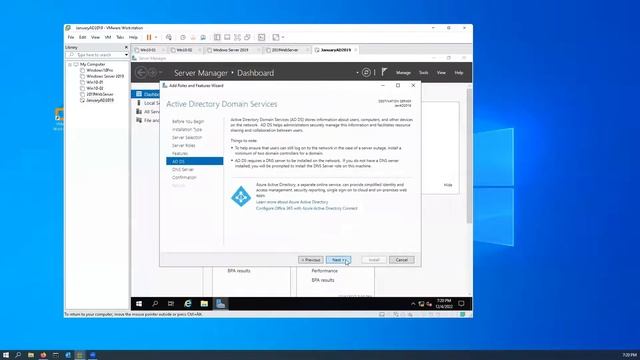Select Dashboard in Server Manager sidebar

pos(146,94)
